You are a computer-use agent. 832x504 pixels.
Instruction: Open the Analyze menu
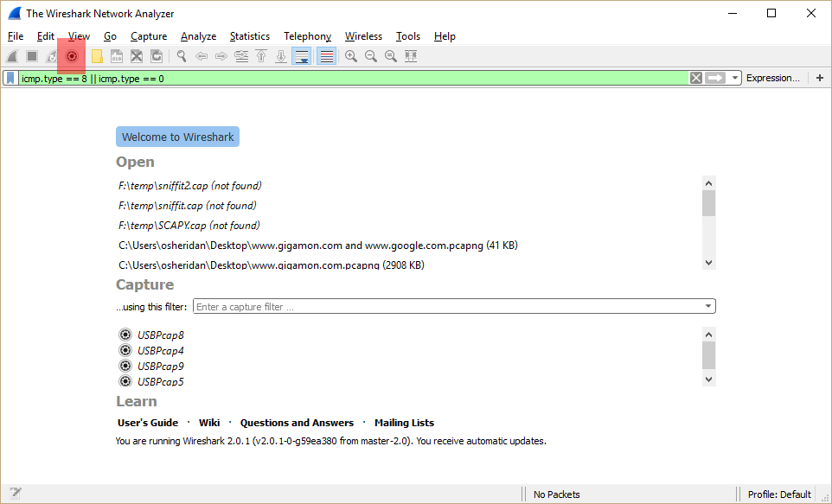click(198, 36)
